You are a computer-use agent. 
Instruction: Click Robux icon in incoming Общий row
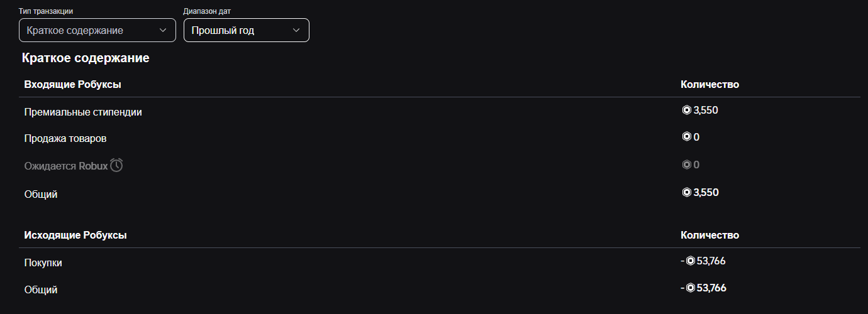[687, 192]
